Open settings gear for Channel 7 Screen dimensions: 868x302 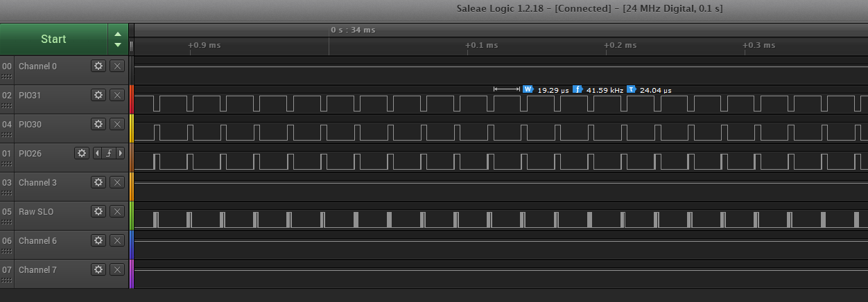(x=98, y=269)
